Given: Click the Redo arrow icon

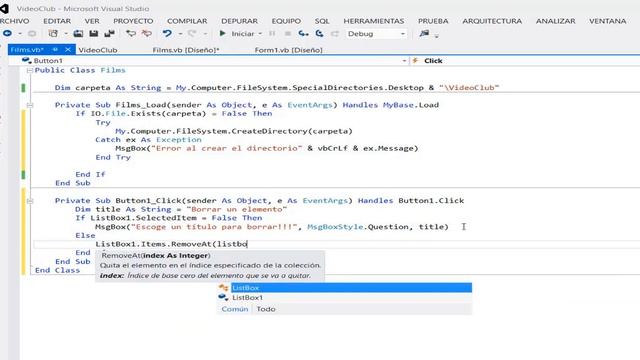Looking at the screenshot, I should [192, 33].
